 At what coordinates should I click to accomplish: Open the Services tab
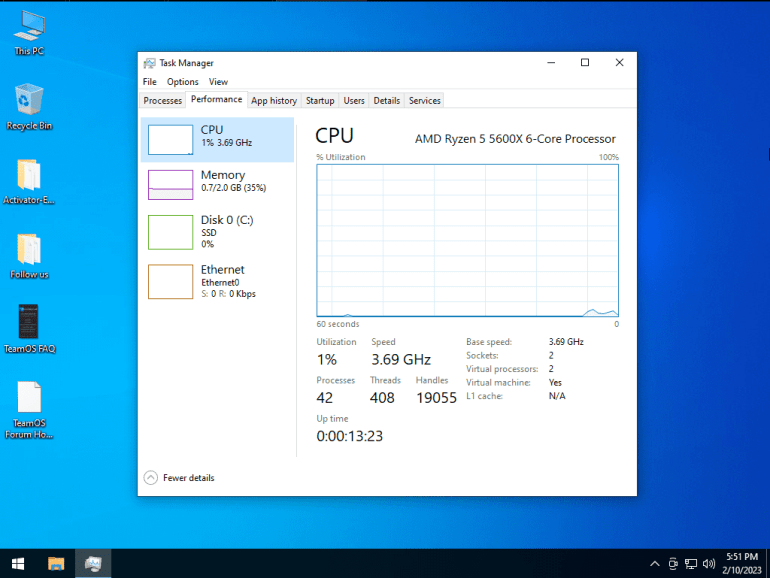tap(425, 101)
